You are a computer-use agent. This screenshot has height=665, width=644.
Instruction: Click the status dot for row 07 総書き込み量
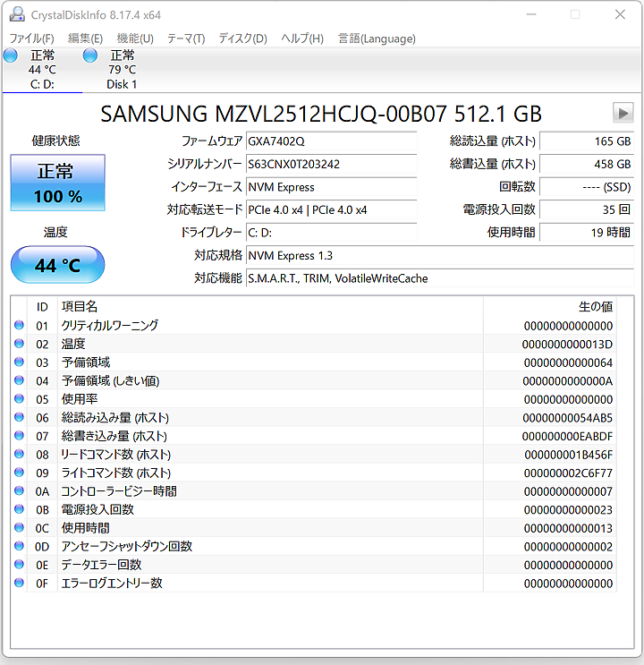point(19,436)
